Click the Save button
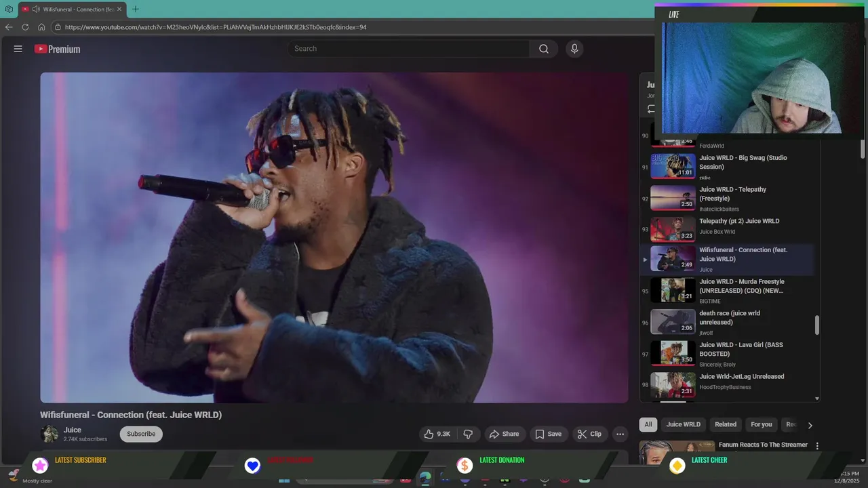Screen dimensions: 868x488 [x=549, y=434]
